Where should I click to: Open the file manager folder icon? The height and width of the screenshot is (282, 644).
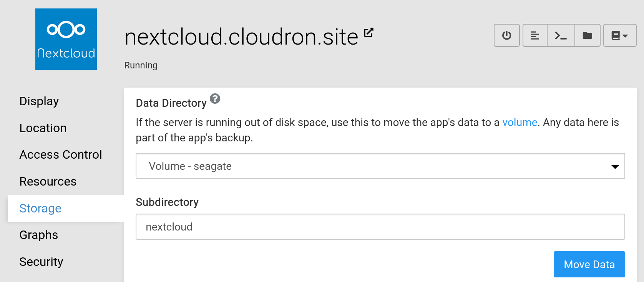pos(587,36)
